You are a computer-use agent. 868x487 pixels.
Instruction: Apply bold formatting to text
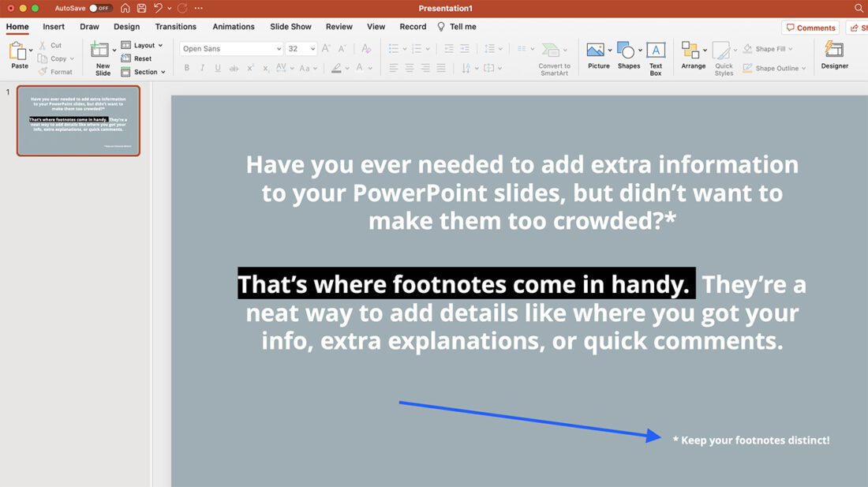pyautogui.click(x=186, y=68)
